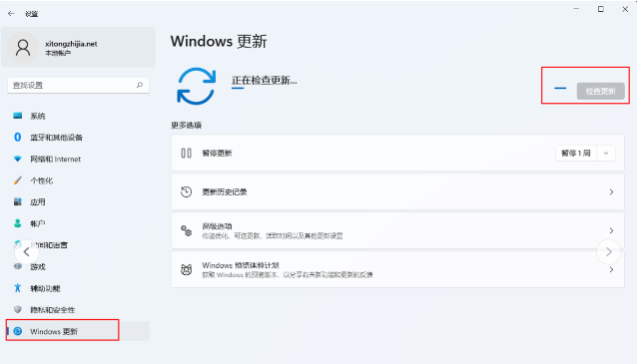The height and width of the screenshot is (364, 637).
Task: Click the 检查更新 button
Action: [600, 91]
